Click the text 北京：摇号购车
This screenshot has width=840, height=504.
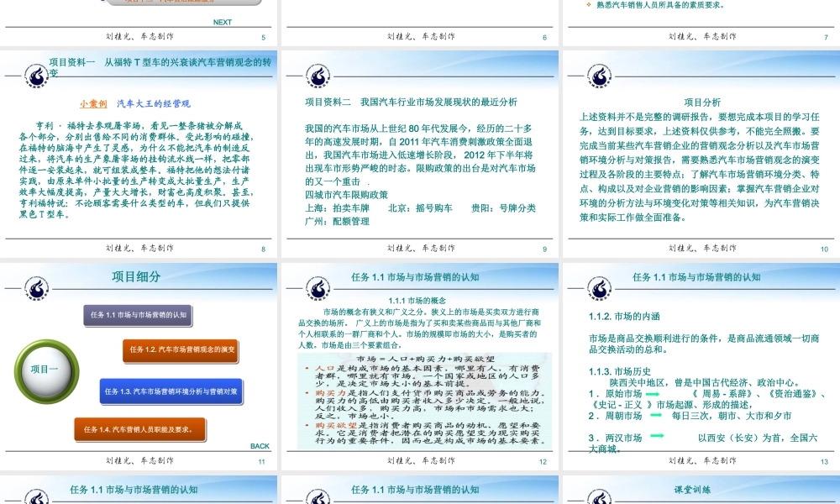coord(420,207)
